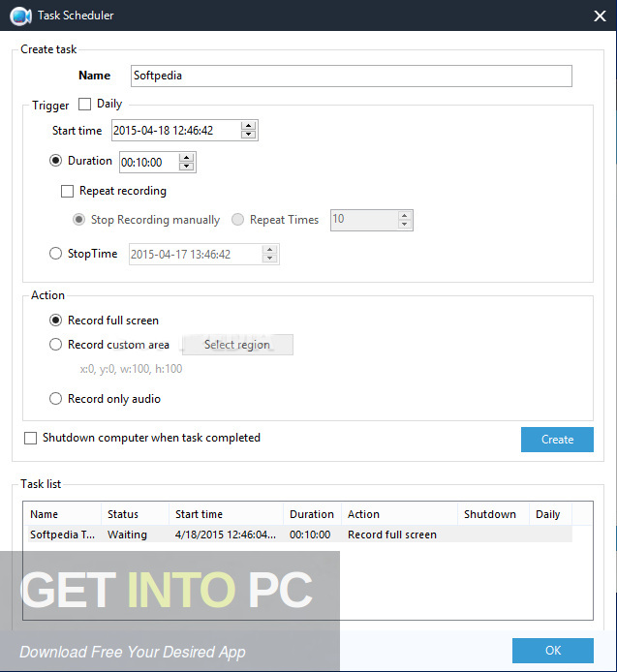
Task: Increase Start time with up arrow
Action: pyautogui.click(x=248, y=126)
